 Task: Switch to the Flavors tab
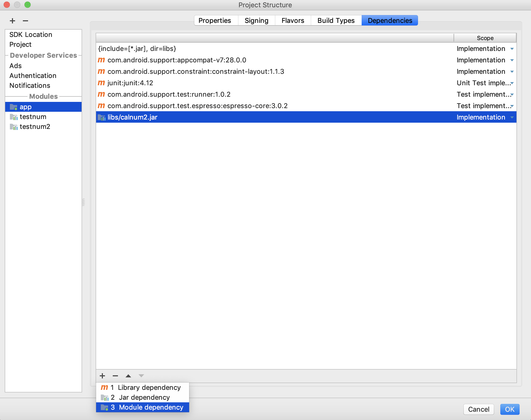pos(293,21)
